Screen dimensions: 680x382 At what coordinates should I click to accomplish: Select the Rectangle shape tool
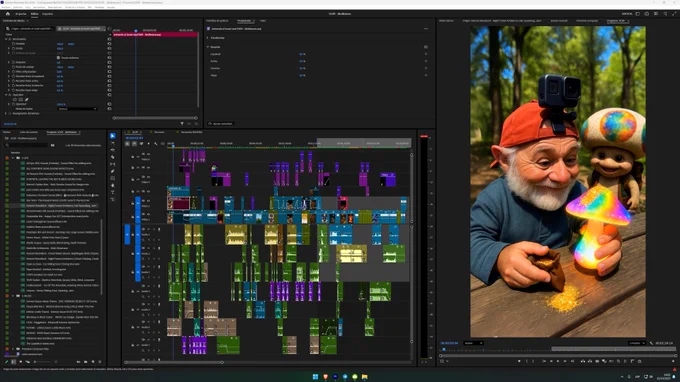[113, 178]
